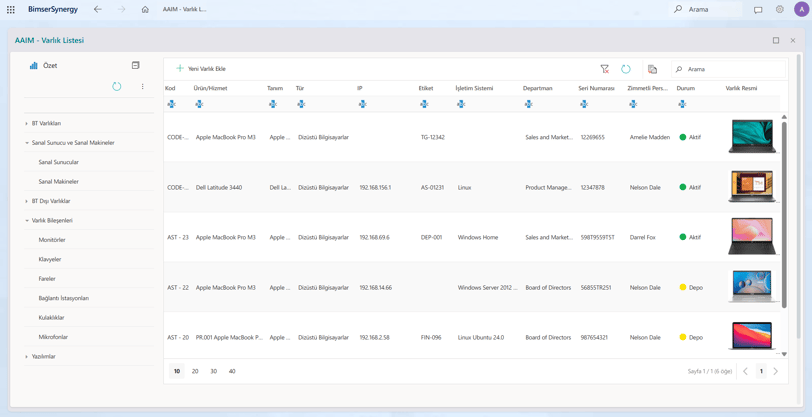The width and height of the screenshot is (812, 417).
Task: Open the tree panel more options menu
Action: pos(142,87)
